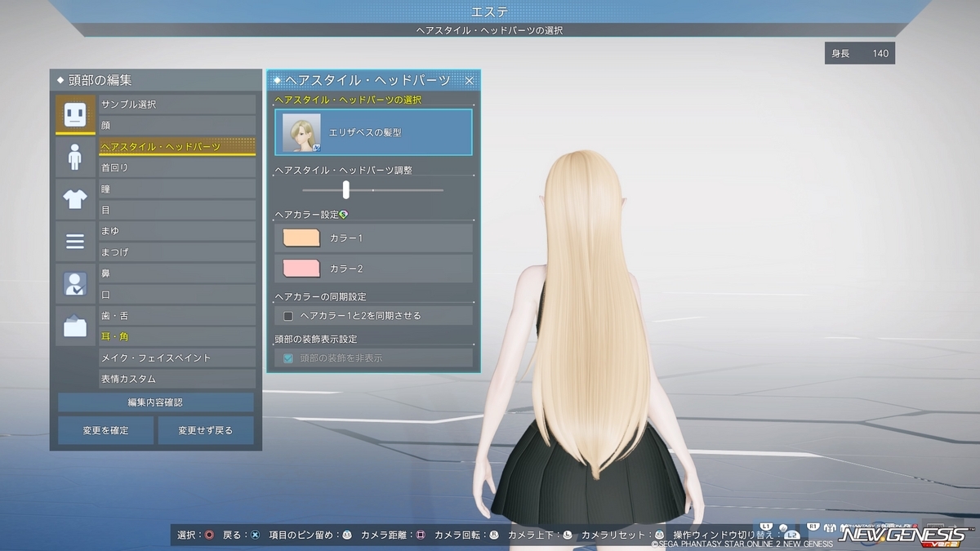Screen dimensions: 980x551
Task: Click 変更せず戻る button
Action: pyautogui.click(x=206, y=430)
